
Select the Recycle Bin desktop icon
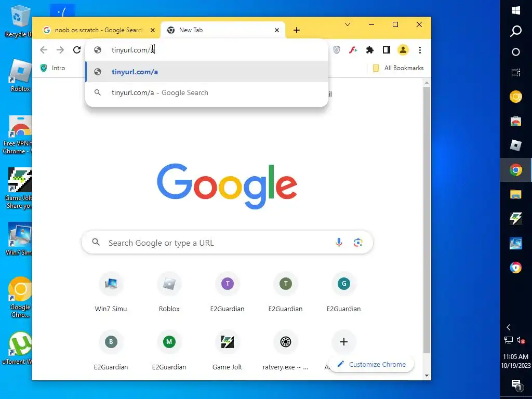[x=18, y=21]
